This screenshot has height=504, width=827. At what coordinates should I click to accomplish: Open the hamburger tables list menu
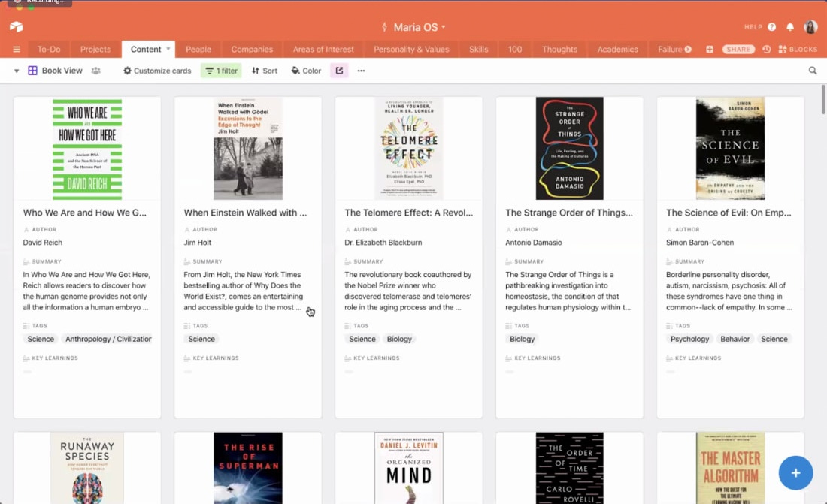pyautogui.click(x=17, y=50)
